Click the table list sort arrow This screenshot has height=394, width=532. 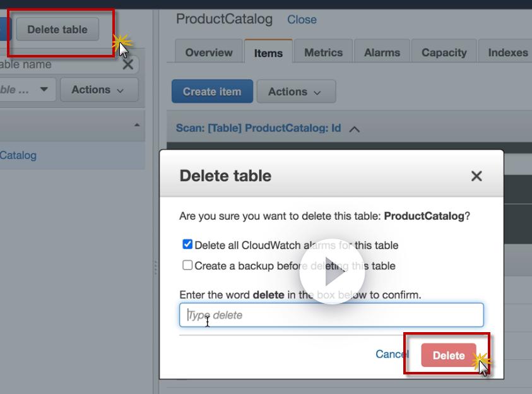[137, 126]
